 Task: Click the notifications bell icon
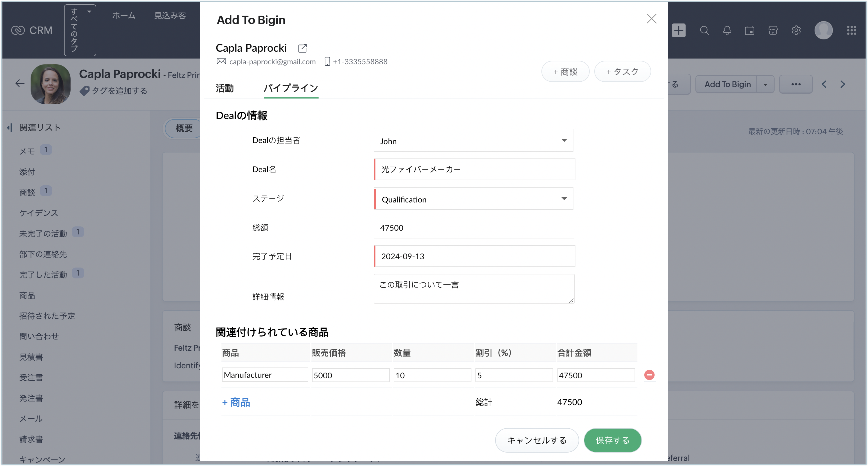coord(727,30)
